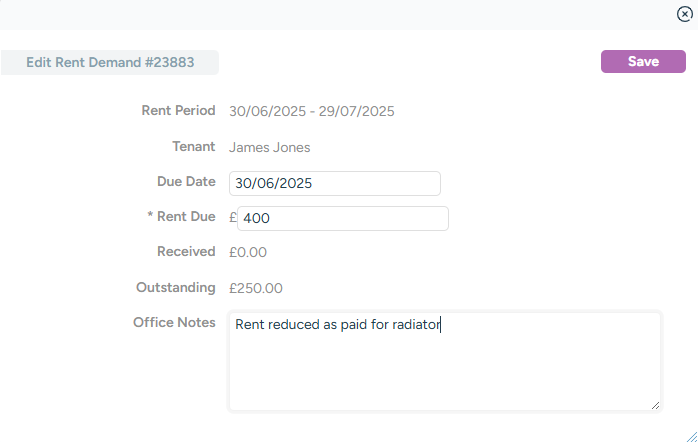Click the tenant name James Jones
Image resolution: width=698 pixels, height=442 pixels.
(270, 148)
